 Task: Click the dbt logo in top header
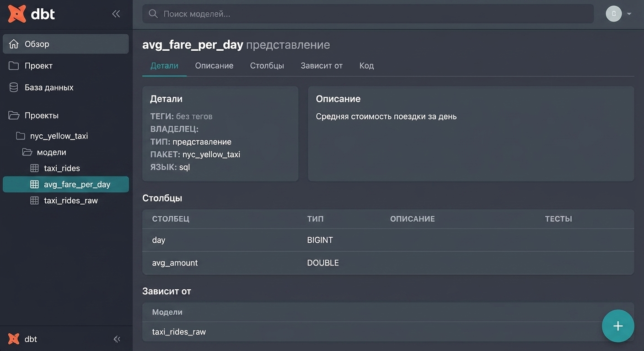[x=32, y=14]
